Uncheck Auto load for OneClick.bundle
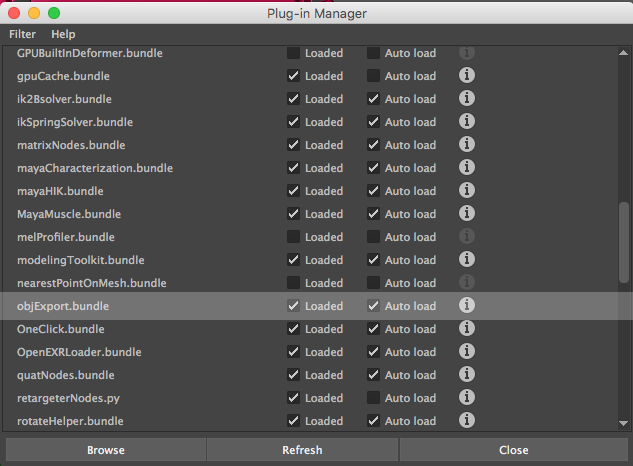This screenshot has width=633, height=466. (373, 329)
